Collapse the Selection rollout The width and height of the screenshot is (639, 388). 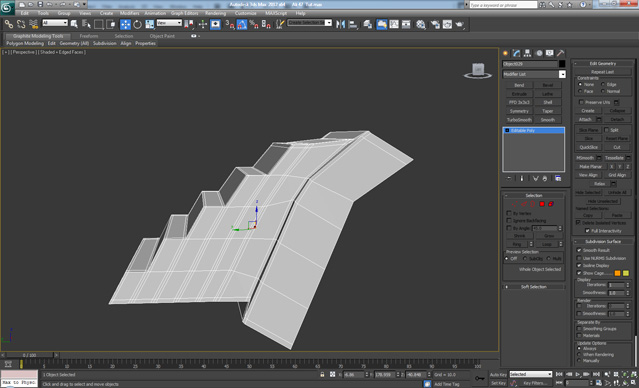point(534,196)
